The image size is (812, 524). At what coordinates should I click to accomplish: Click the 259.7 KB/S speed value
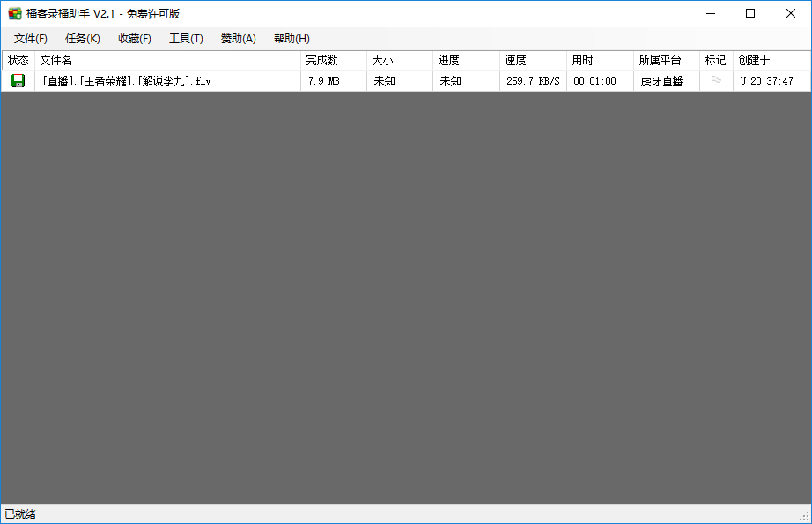click(x=533, y=81)
